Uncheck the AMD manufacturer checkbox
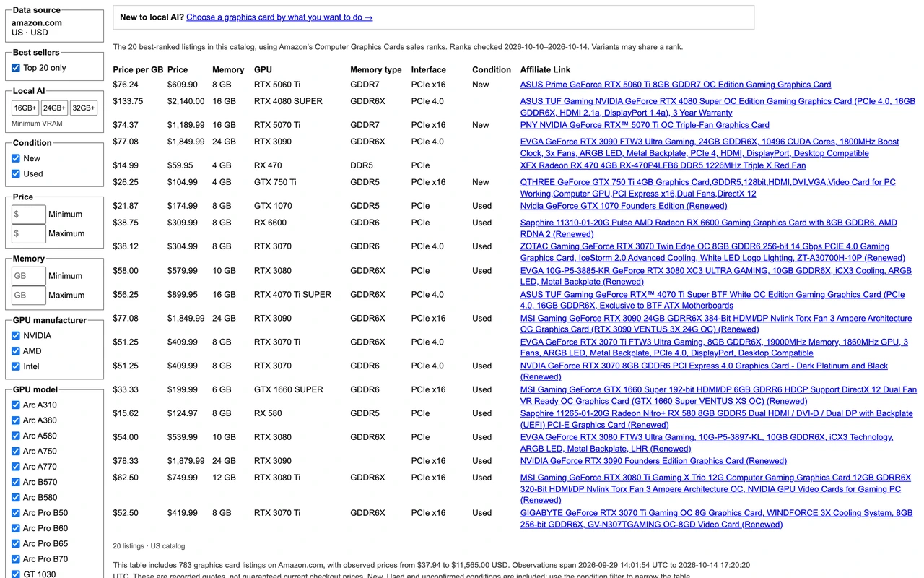The height and width of the screenshot is (578, 924). pos(16,351)
